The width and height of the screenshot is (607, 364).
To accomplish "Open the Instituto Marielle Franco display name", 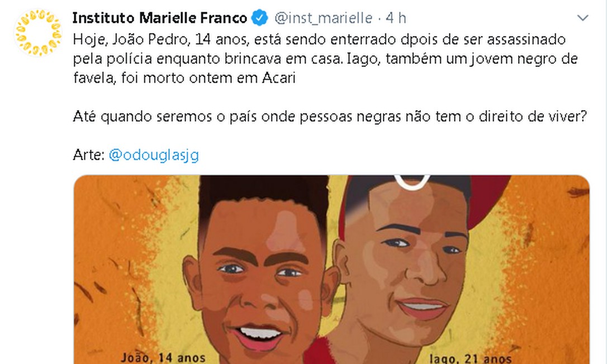I will point(159,18).
